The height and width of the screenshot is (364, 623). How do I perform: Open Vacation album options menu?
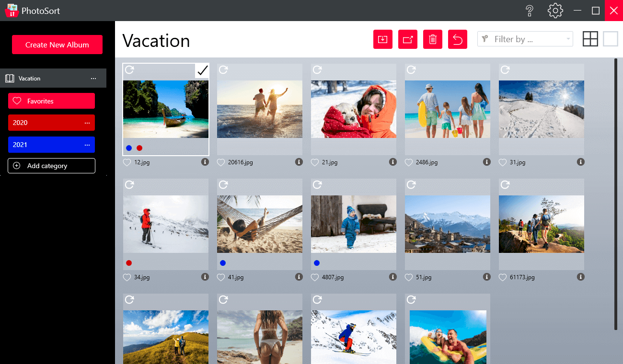pos(93,79)
